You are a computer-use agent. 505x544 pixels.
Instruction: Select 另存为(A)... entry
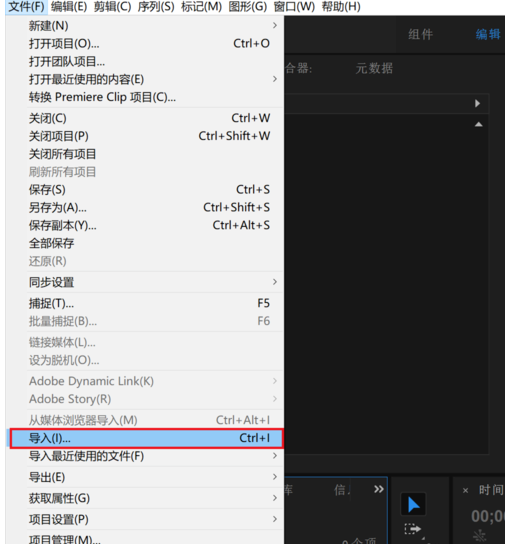[145, 207]
